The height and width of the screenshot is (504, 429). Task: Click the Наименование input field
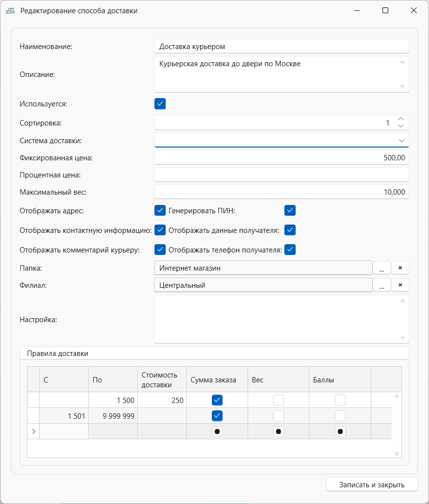click(x=281, y=46)
